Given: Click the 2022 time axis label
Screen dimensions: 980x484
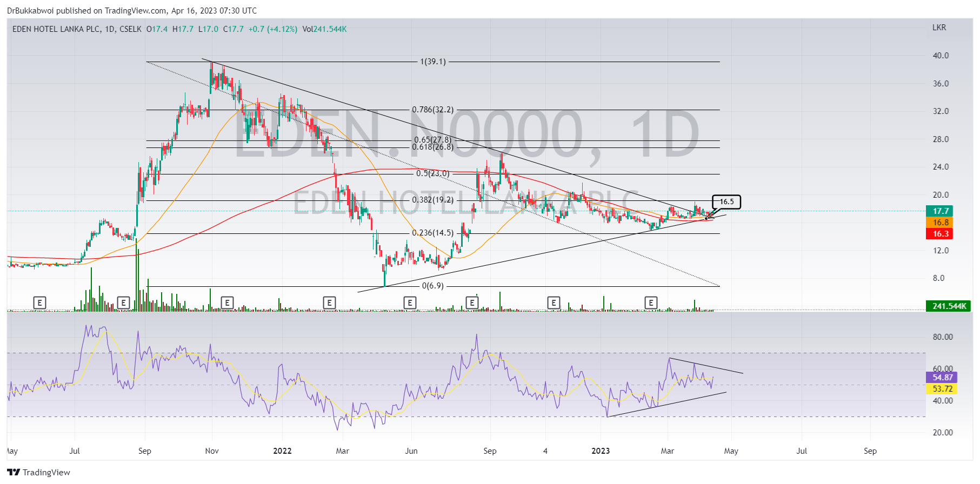Looking at the screenshot, I should click(282, 451).
